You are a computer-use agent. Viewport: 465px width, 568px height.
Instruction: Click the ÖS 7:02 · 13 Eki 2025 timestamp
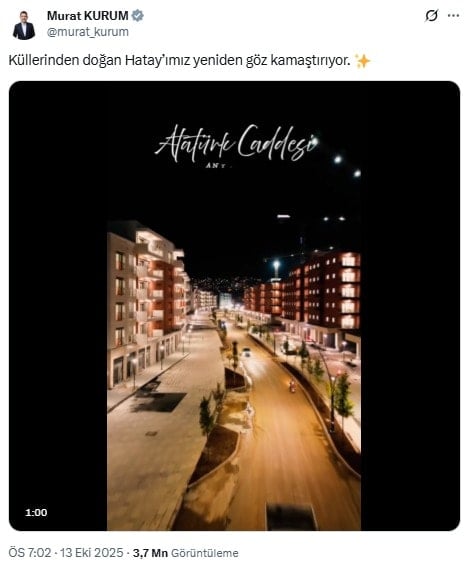[x=66, y=553]
